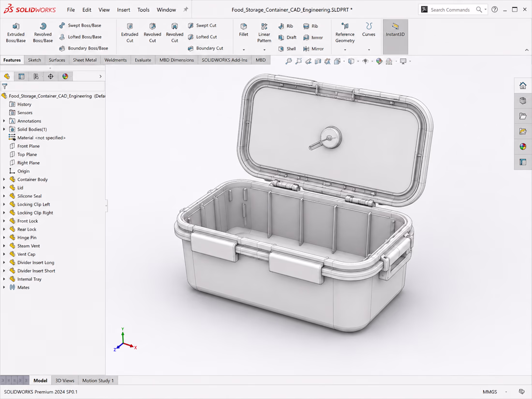Image resolution: width=532 pixels, height=399 pixels.
Task: Activate the Section View icon
Action: 318,61
